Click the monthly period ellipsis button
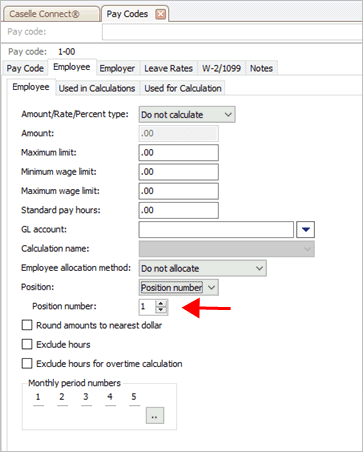This screenshot has height=452, width=363. coord(155,415)
